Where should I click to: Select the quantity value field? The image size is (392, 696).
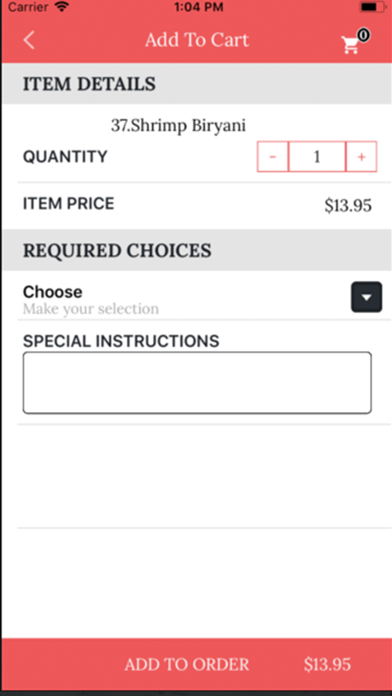point(317,157)
